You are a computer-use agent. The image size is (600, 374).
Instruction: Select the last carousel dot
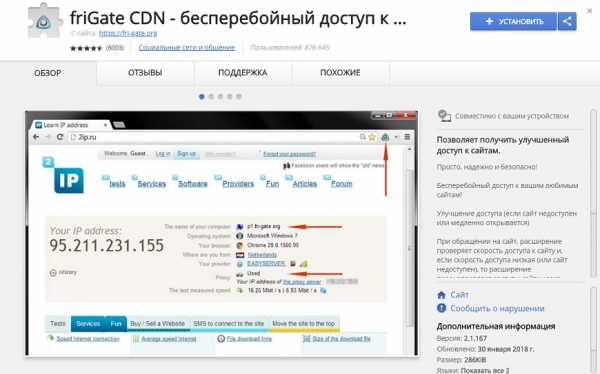click(x=239, y=96)
